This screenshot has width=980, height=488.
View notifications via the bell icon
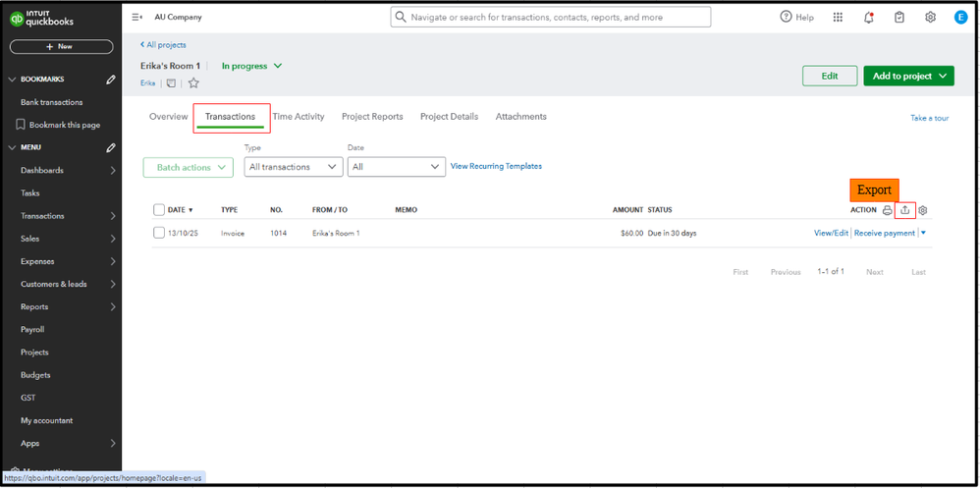tap(869, 18)
